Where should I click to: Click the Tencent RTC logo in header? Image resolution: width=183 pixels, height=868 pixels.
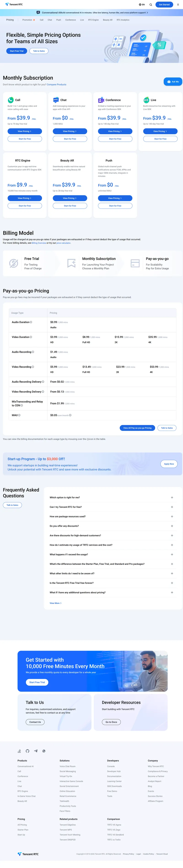coord(14,4)
